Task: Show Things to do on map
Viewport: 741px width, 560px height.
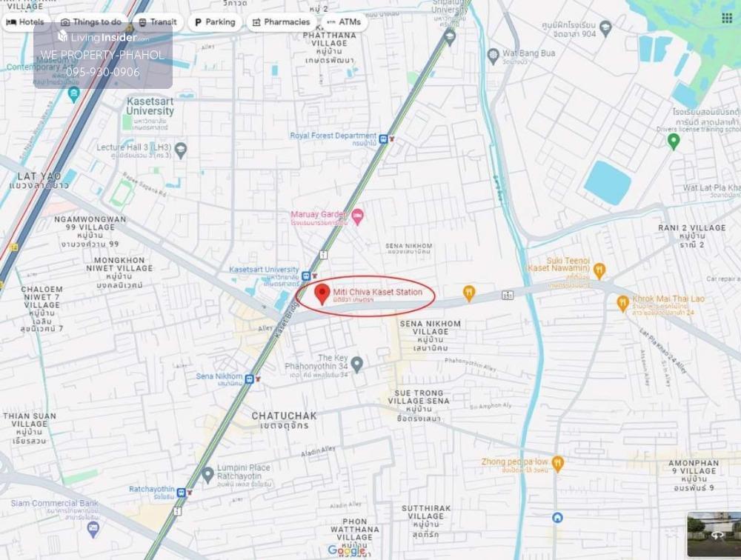Action: (91, 21)
